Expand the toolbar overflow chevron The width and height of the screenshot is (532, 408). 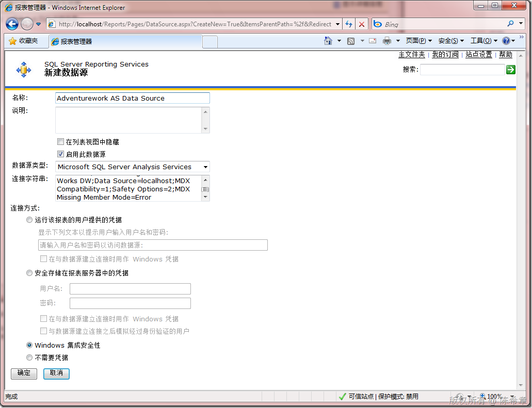(522, 37)
